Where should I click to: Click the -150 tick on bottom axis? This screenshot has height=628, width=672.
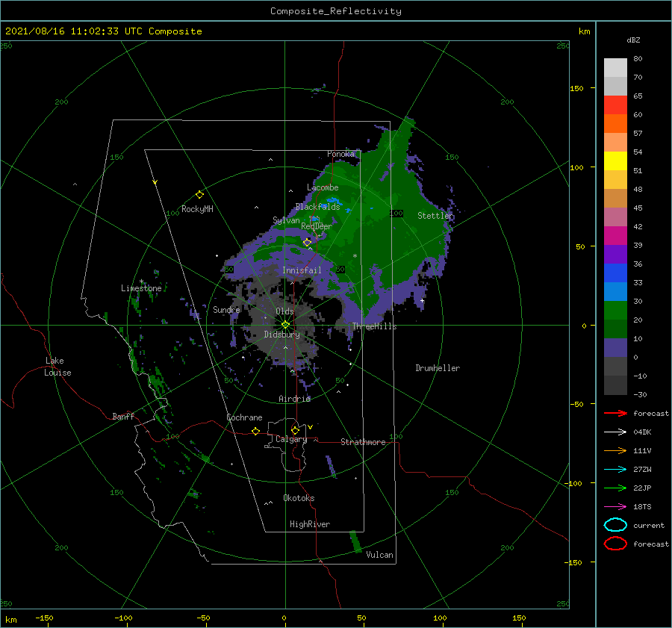tap(44, 618)
